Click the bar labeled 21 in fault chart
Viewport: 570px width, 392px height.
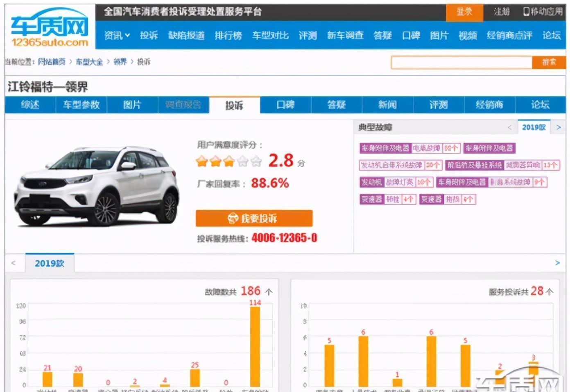[x=47, y=379]
